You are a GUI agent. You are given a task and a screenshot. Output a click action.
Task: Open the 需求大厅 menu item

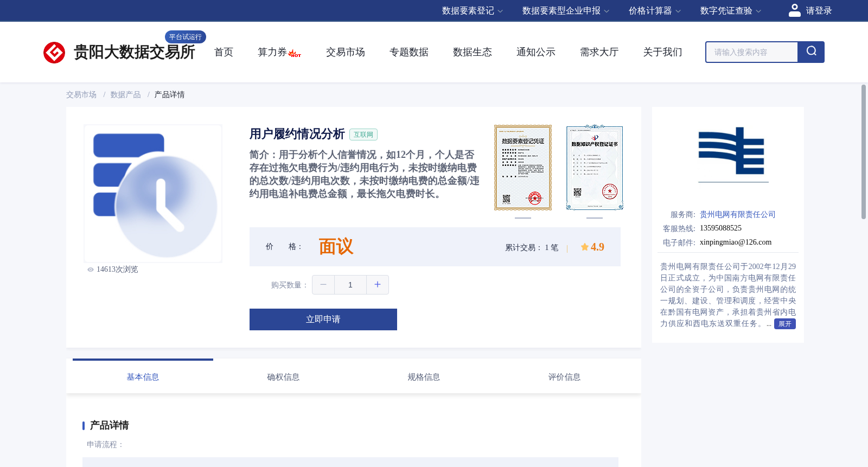click(x=599, y=52)
